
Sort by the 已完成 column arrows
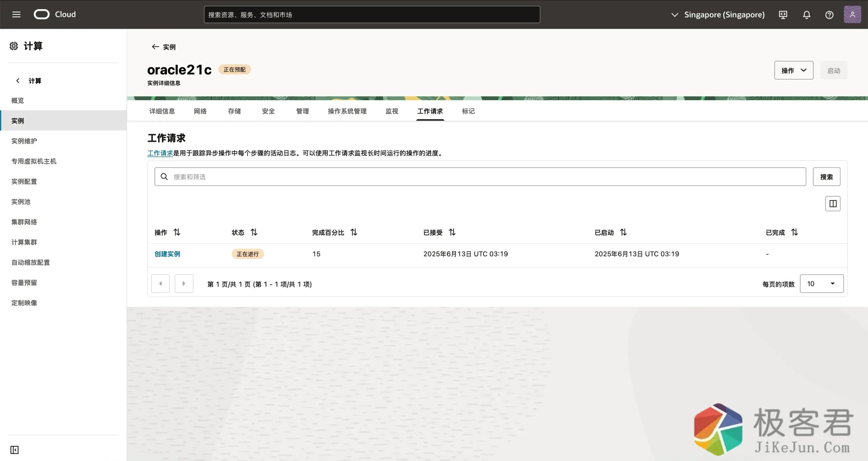(795, 232)
